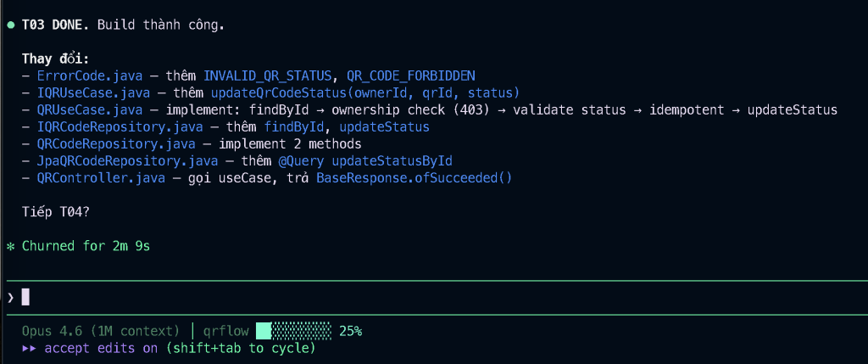Click the context usage progress bar
This screenshot has width=868, height=364.
293,331
